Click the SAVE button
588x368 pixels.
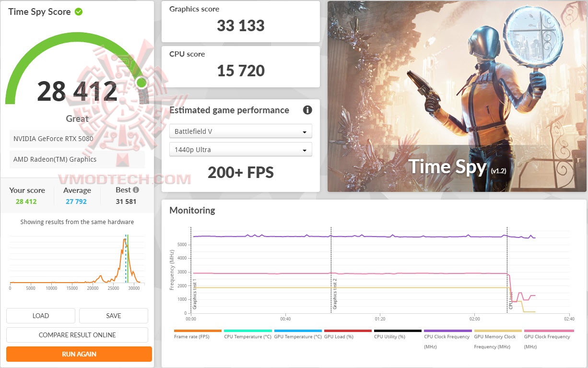tap(114, 316)
